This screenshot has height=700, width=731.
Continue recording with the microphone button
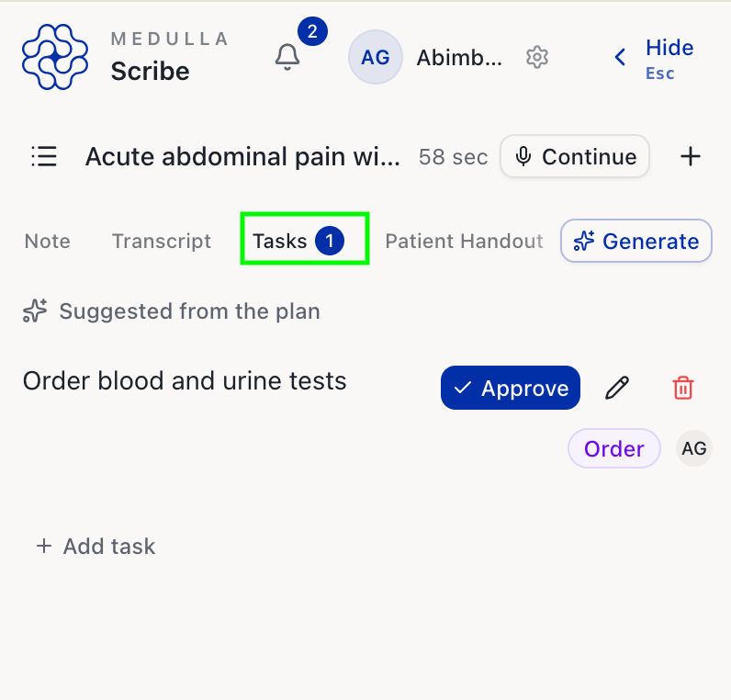tap(575, 156)
